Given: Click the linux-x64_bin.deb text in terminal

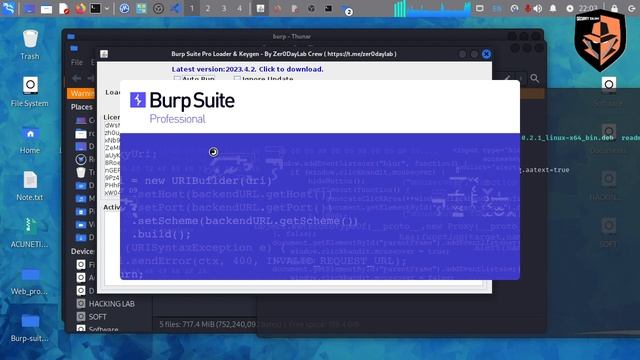Looking at the screenshot, I should [568, 138].
